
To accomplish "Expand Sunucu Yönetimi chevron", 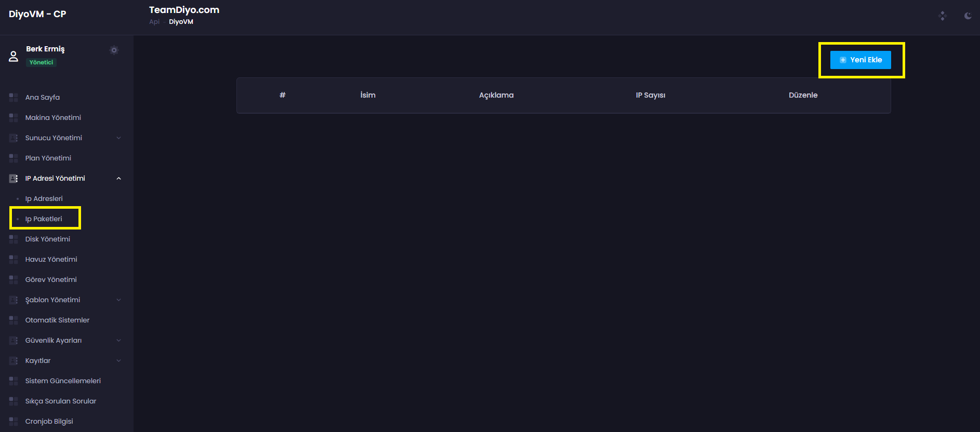I will tap(118, 138).
